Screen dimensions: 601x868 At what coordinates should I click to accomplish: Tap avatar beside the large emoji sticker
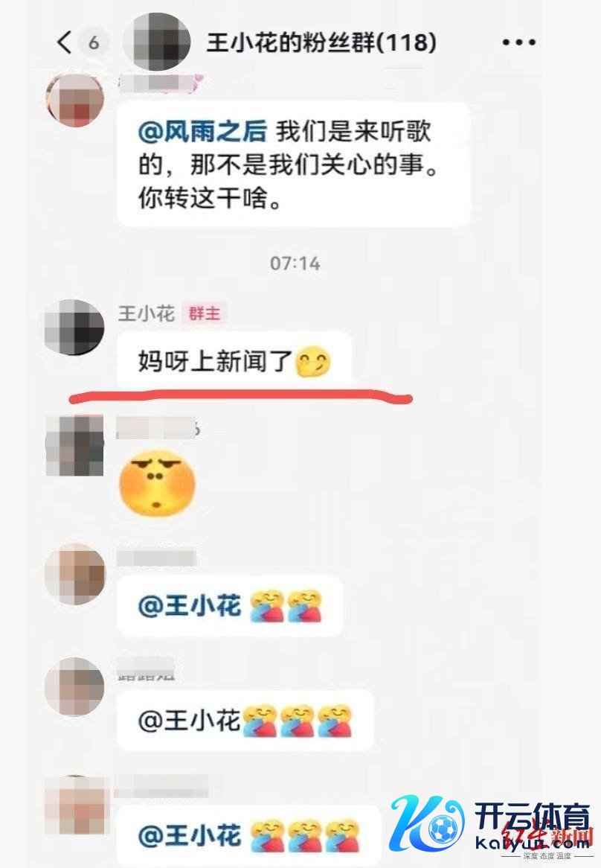point(74,446)
